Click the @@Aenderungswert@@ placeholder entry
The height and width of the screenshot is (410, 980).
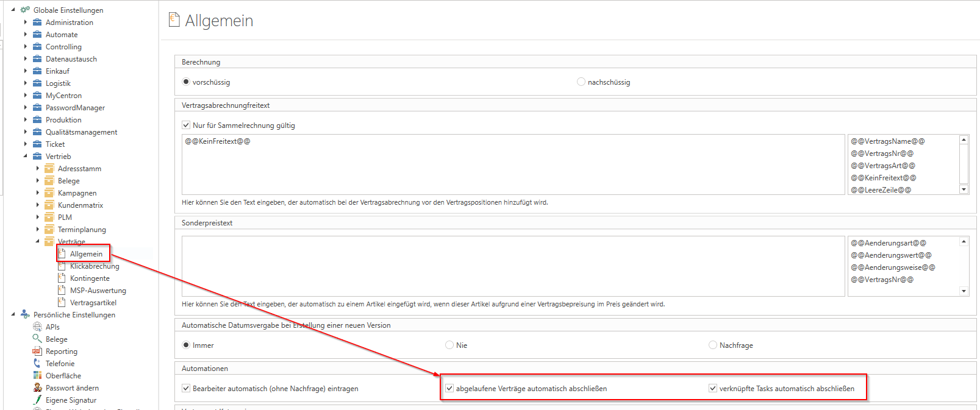click(x=891, y=255)
